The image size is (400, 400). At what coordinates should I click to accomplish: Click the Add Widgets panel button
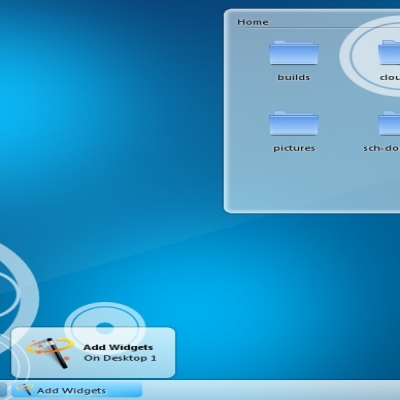click(x=77, y=390)
